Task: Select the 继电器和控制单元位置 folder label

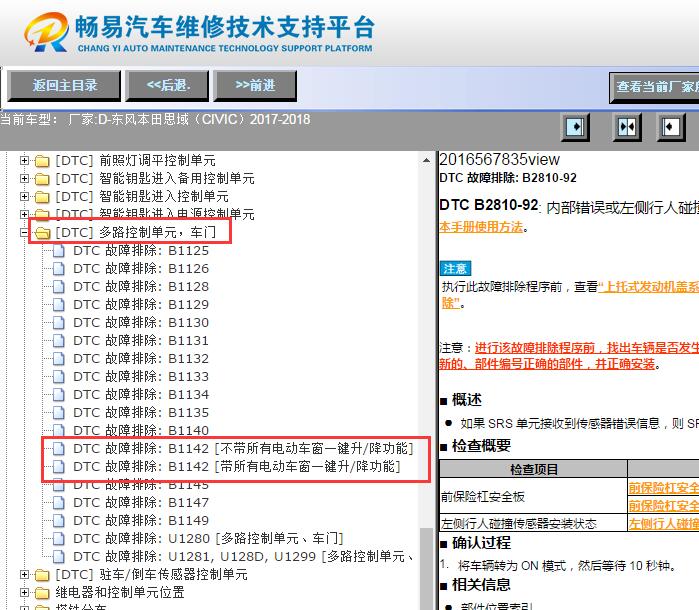Action: 120,593
